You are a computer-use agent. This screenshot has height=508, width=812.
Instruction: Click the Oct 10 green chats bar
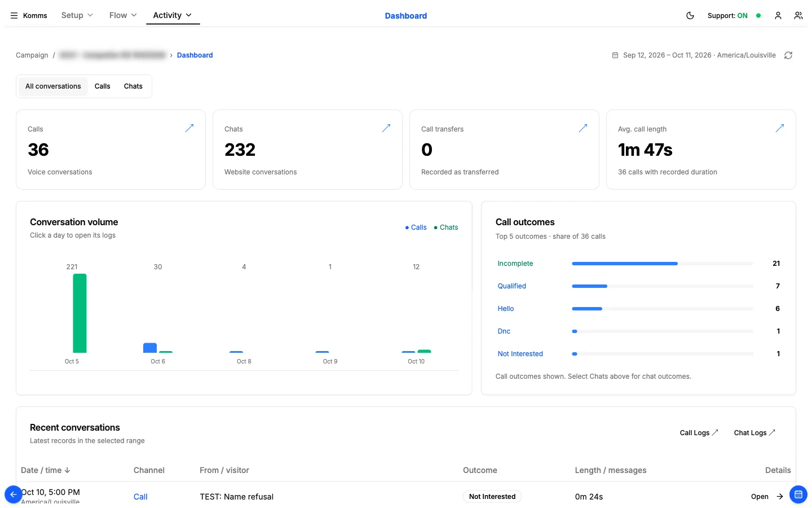424,351
